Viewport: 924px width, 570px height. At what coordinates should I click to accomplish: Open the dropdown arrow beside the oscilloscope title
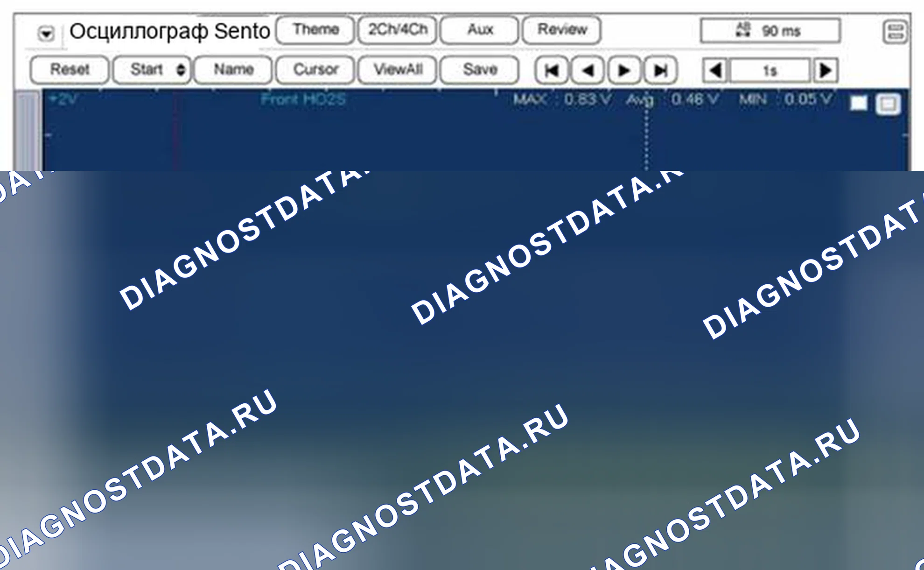[46, 33]
